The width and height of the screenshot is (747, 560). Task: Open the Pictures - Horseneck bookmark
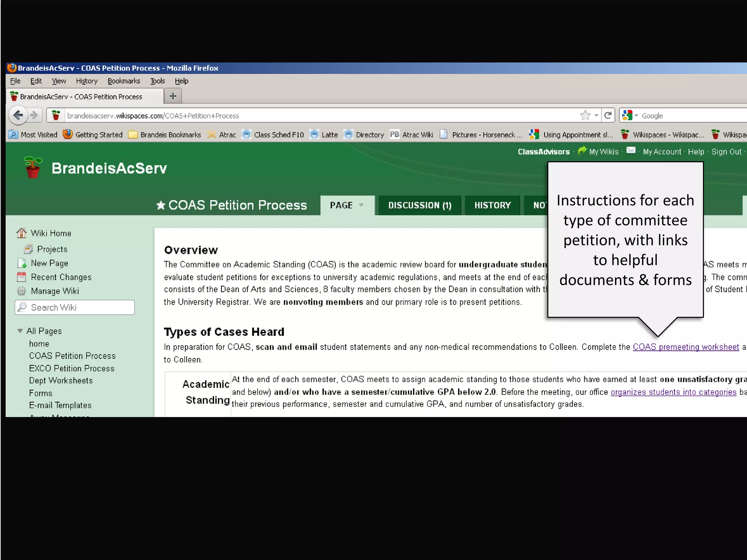pos(481,135)
